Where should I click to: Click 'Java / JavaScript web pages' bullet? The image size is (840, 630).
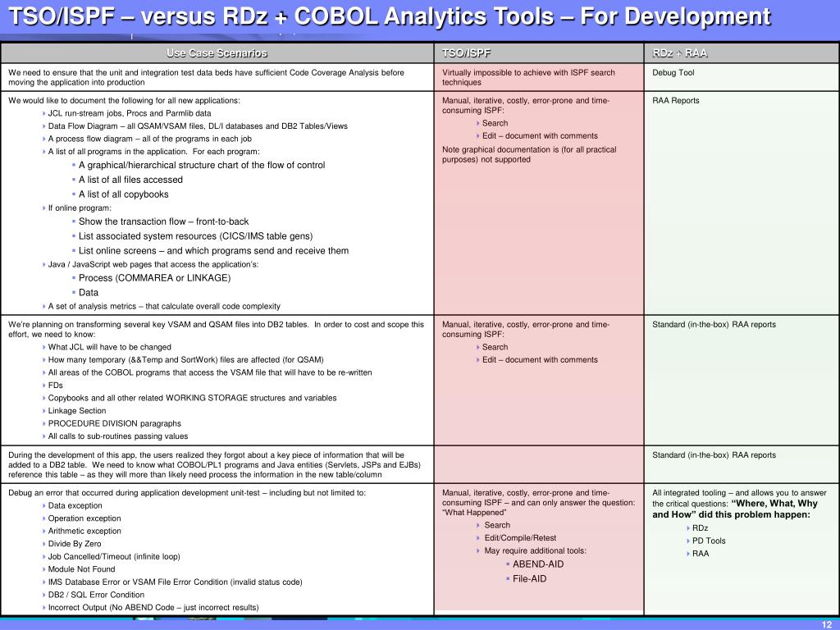153,264
